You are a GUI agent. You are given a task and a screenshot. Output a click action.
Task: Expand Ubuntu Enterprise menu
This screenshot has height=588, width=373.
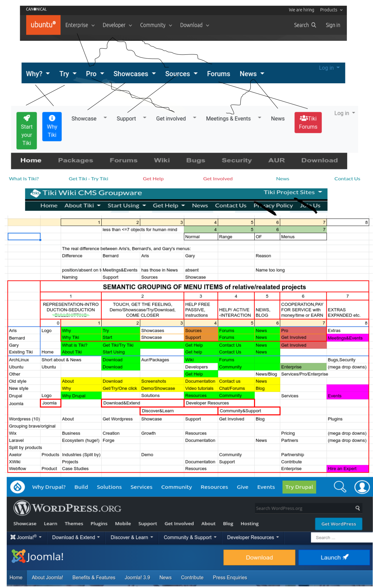pos(80,25)
